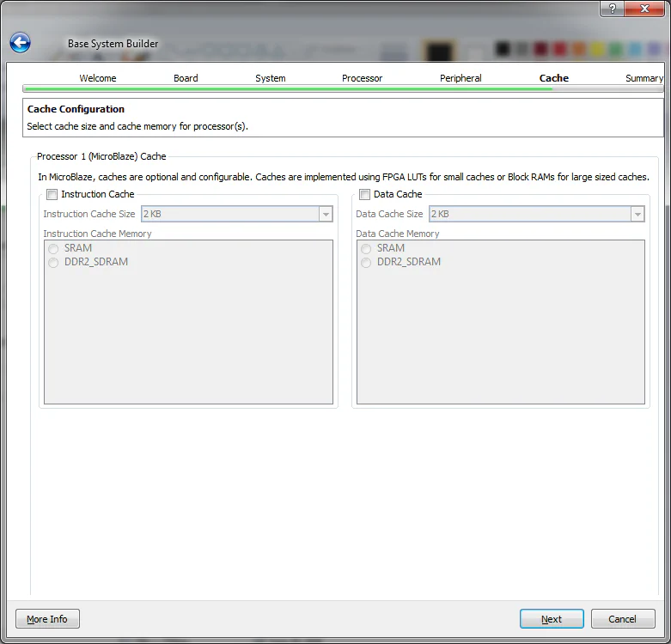Click the green wizard progress bar
The image size is (671, 644).
(x=288, y=88)
